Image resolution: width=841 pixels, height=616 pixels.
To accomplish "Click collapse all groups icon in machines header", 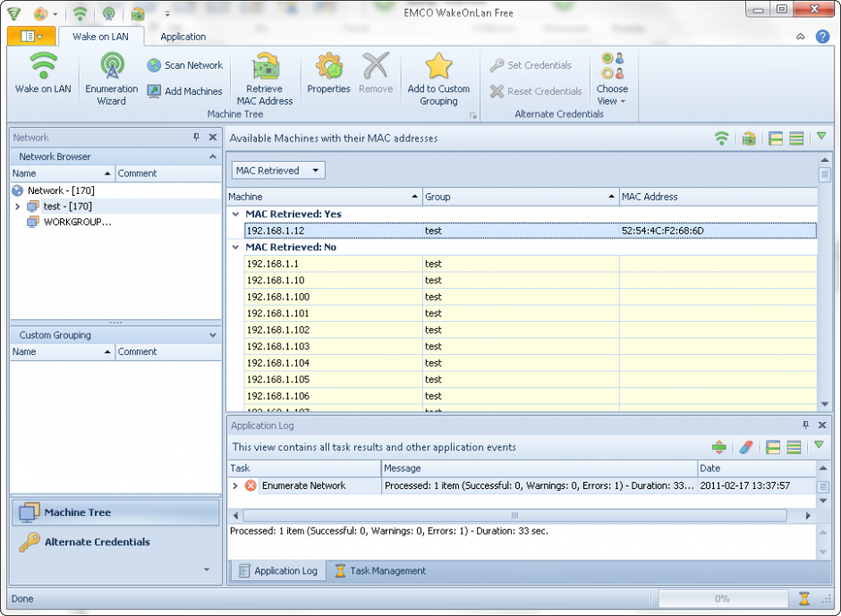I will (x=796, y=139).
